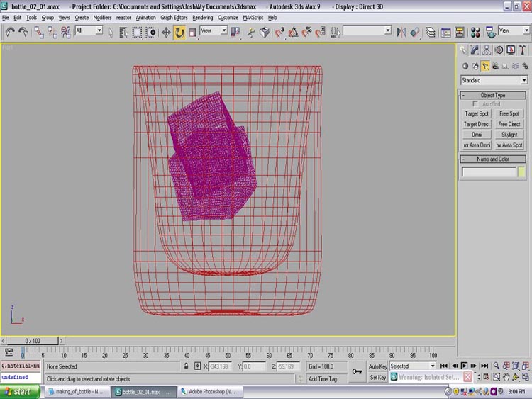Select the Geometry category icon
This screenshot has height=399, width=532.
[464, 66]
